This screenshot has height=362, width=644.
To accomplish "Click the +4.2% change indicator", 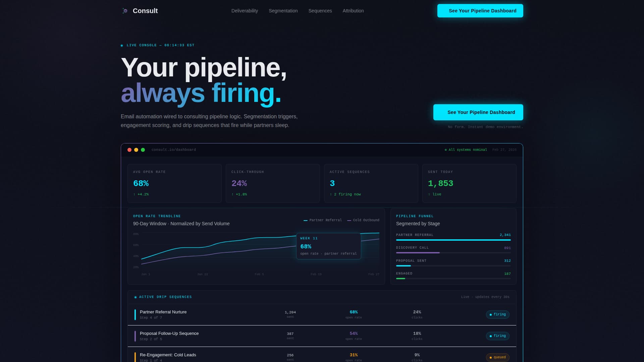I will 141,194.
